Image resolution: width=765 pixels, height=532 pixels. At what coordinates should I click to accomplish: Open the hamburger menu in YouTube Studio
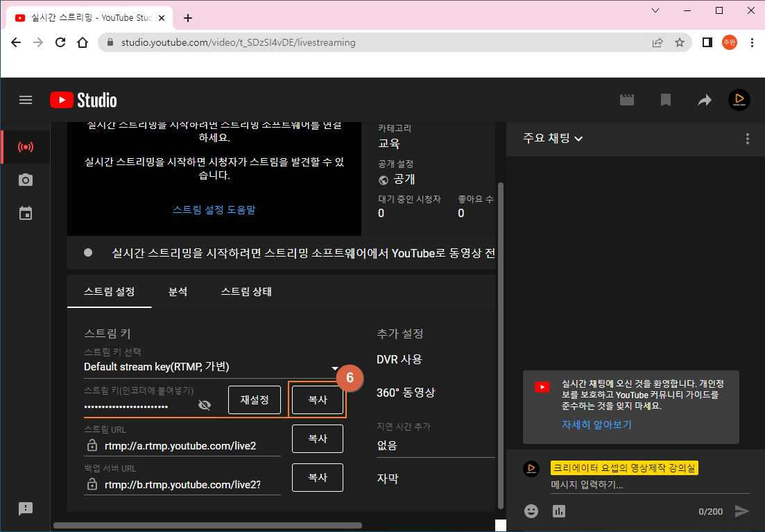(x=26, y=100)
